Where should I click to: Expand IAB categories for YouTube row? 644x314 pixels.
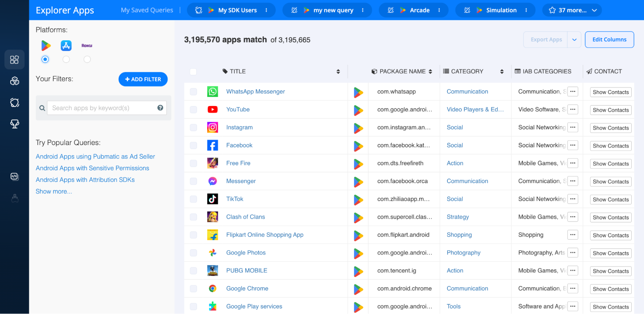point(573,109)
